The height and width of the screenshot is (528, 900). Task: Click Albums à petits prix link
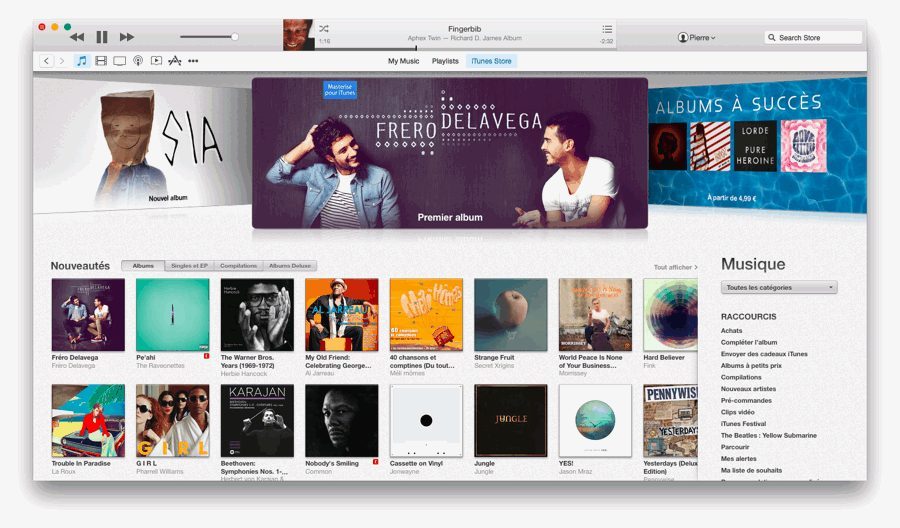[x=751, y=366]
